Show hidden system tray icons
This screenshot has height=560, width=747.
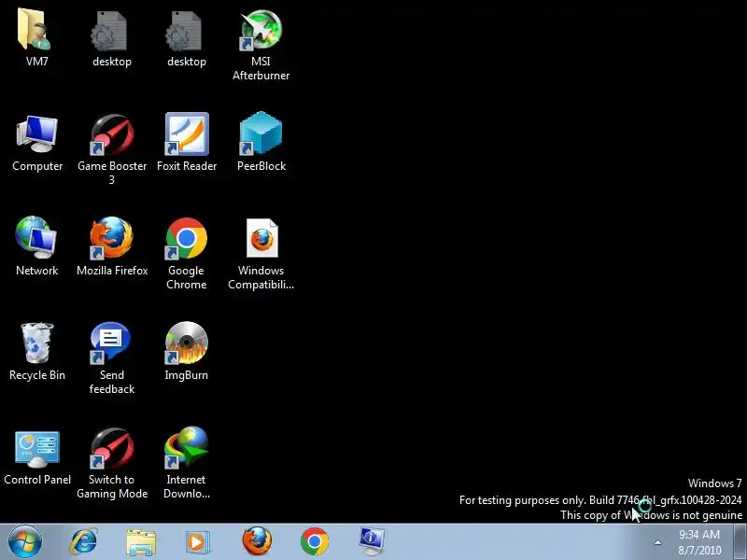pyautogui.click(x=657, y=542)
